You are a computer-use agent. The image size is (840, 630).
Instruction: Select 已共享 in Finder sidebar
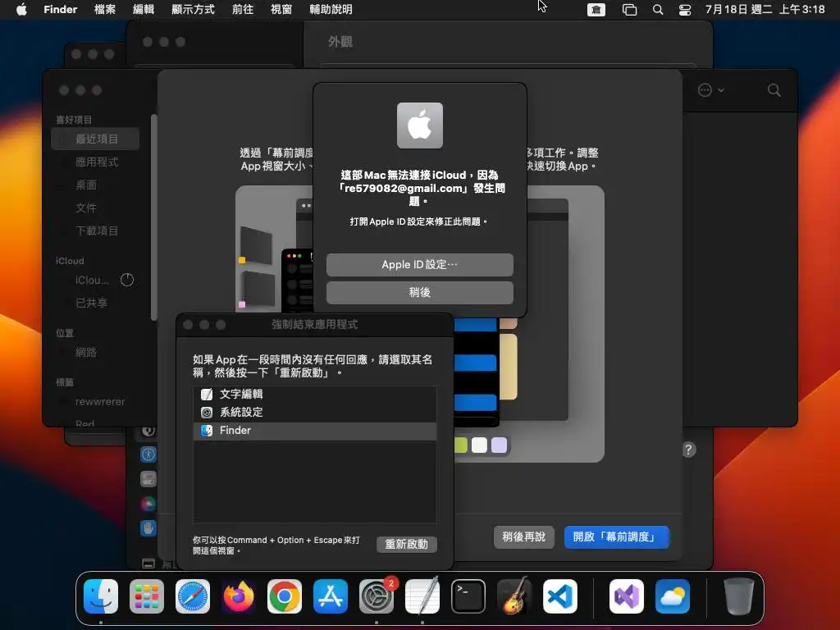tap(95, 303)
